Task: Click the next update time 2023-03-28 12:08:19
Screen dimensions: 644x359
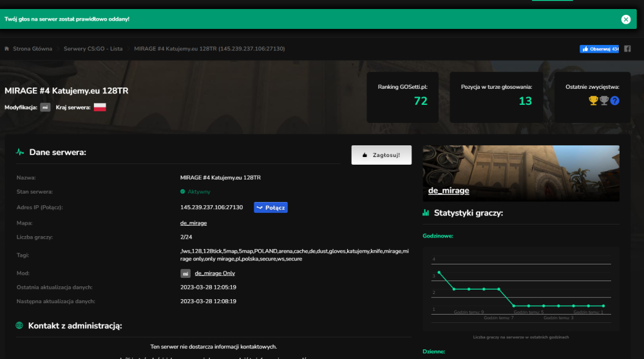Action: coord(208,301)
